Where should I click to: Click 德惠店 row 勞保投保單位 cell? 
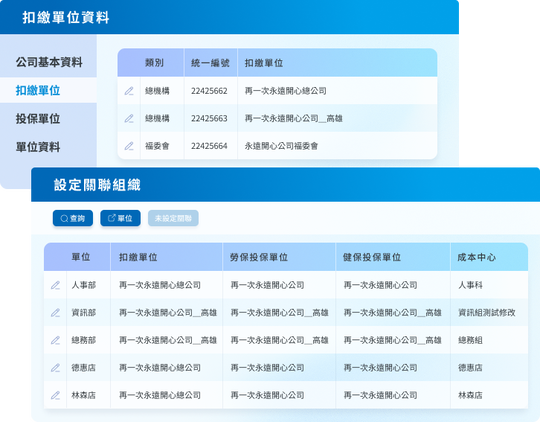click(267, 368)
